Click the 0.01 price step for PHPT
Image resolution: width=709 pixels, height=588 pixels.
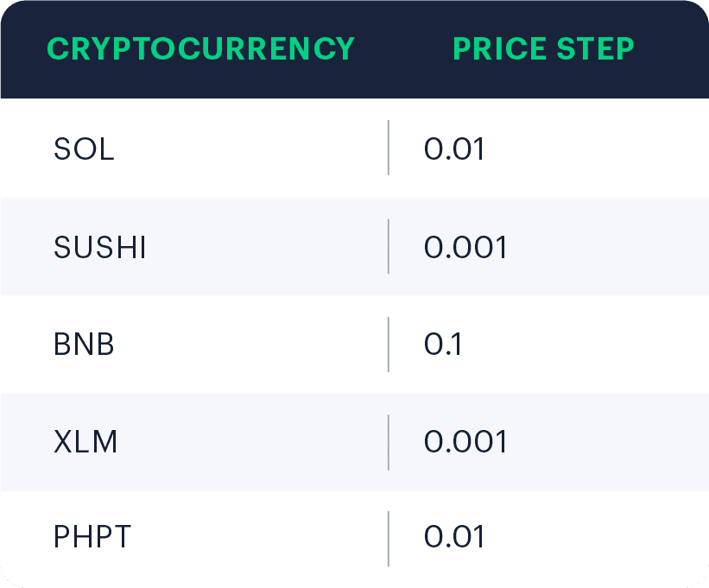[454, 537]
